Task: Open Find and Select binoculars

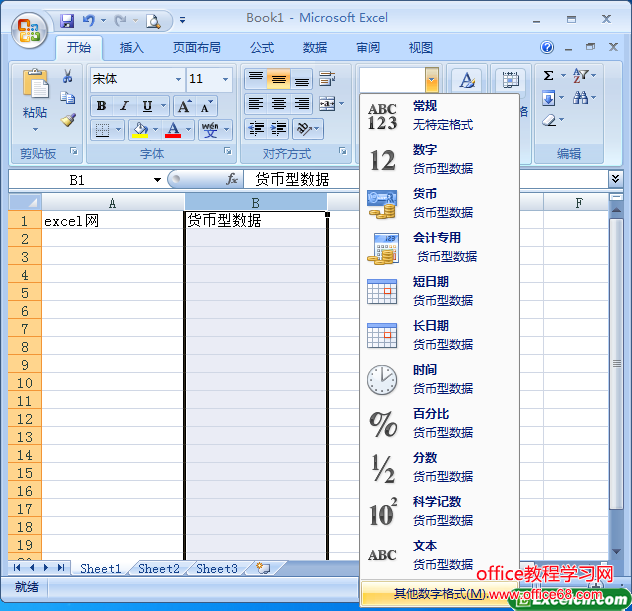Action: [x=584, y=98]
